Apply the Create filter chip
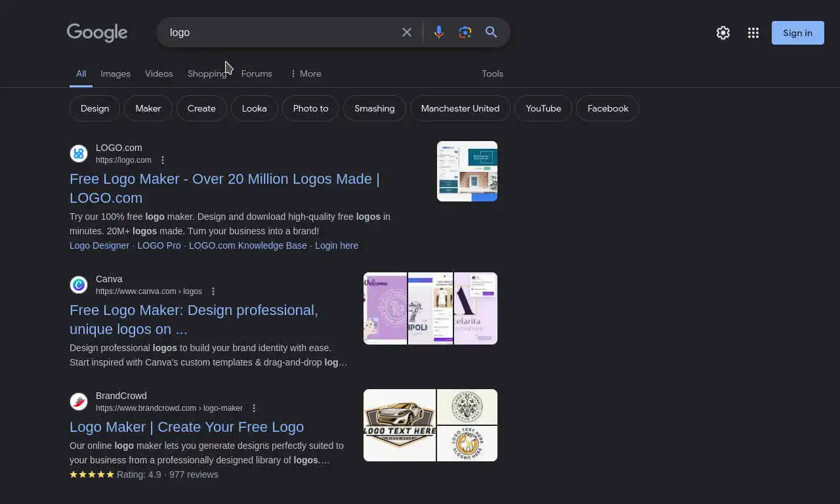 [x=201, y=108]
